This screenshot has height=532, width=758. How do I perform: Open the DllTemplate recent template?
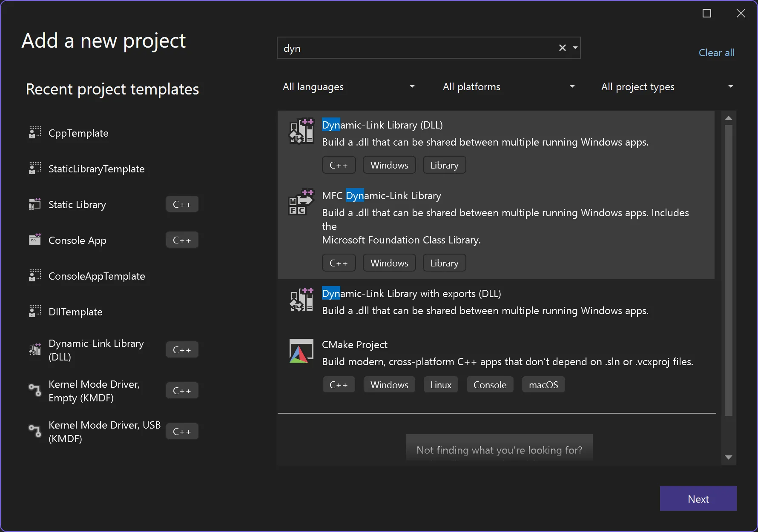point(75,312)
